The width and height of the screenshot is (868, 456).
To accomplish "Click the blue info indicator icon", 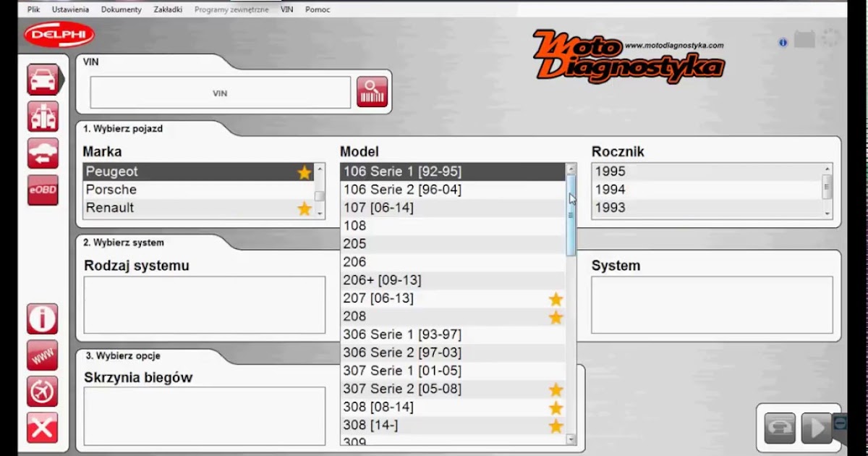I will [783, 43].
